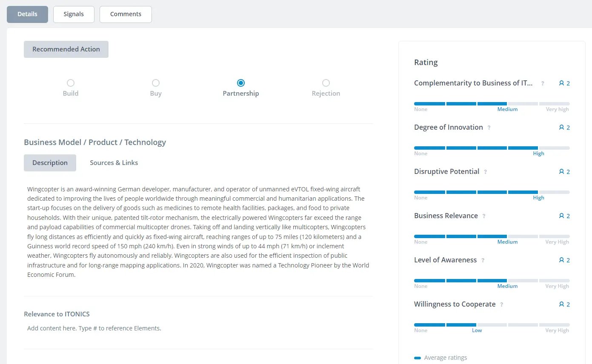The image size is (592, 364).
Task: Click the Complementarity to Business of IT... label
Action: point(473,83)
